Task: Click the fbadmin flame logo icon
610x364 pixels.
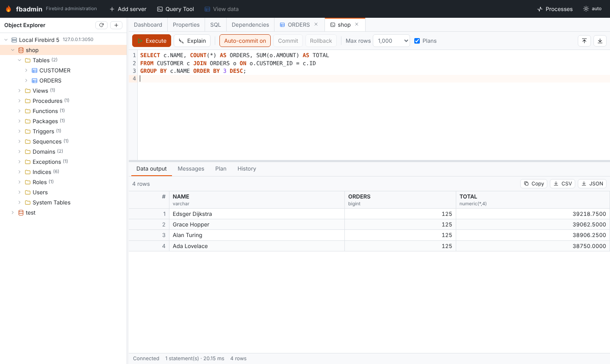Action: pyautogui.click(x=8, y=9)
